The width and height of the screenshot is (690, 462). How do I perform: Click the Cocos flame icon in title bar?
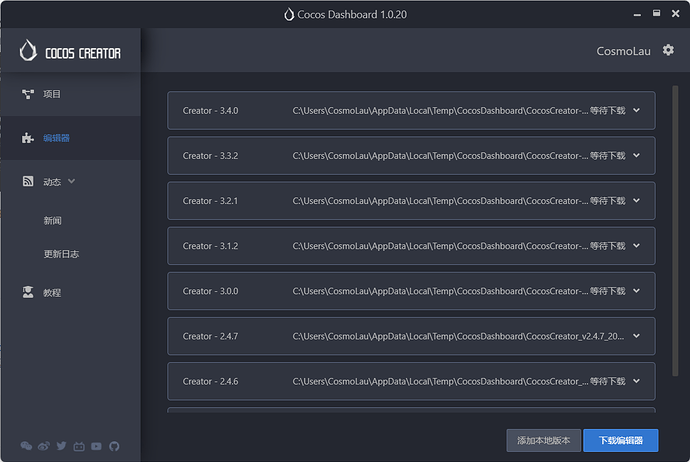[289, 14]
